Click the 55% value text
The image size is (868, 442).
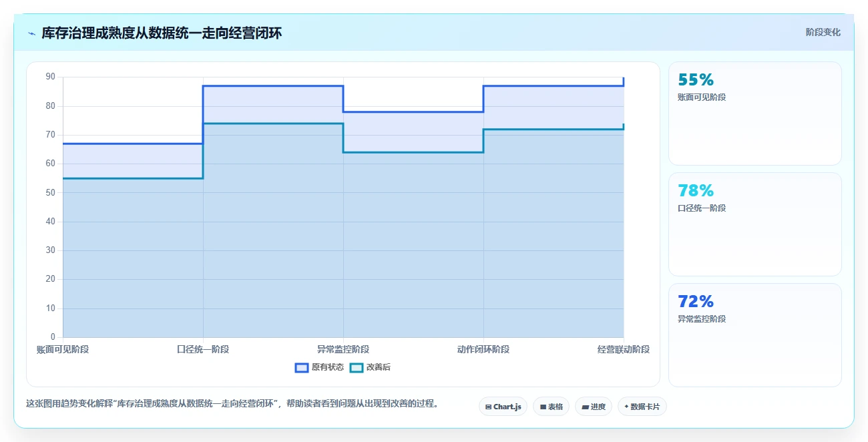pyautogui.click(x=696, y=79)
